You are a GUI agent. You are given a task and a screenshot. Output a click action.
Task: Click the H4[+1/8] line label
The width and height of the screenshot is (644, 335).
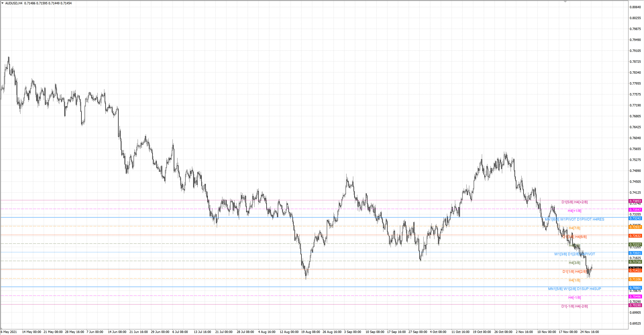(574, 211)
